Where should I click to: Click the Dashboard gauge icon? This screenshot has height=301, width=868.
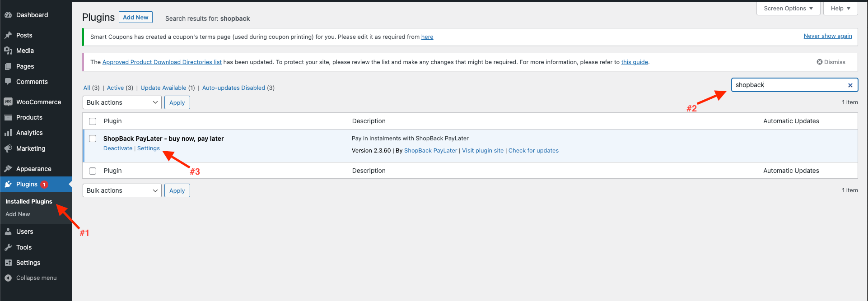tap(8, 15)
